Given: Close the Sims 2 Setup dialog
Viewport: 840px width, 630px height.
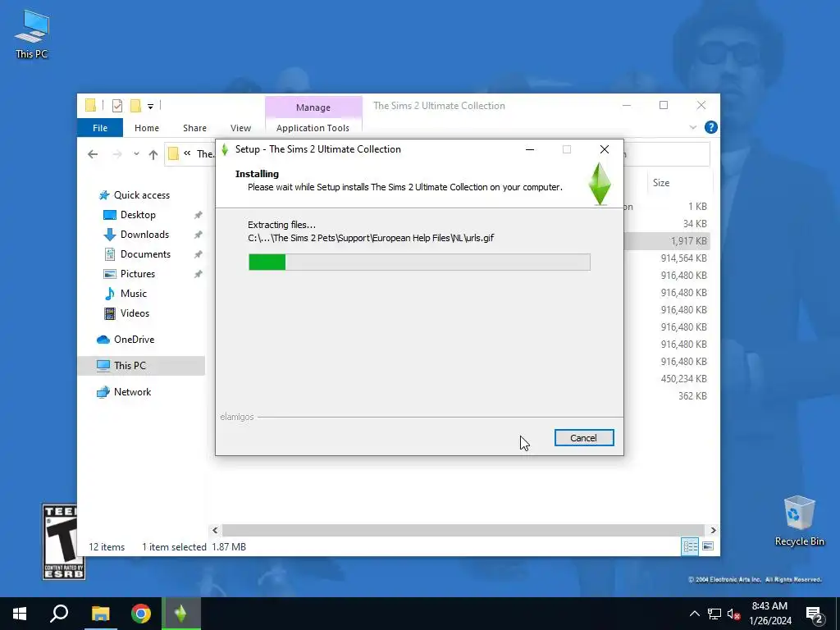Looking at the screenshot, I should 605,149.
